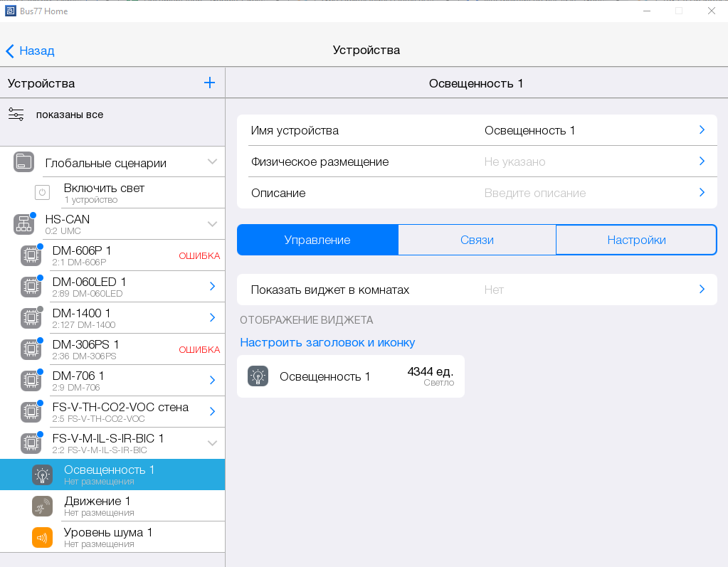Screen dimensions: 728x567
Task: Click the plus icon to add device
Action: 209,83
